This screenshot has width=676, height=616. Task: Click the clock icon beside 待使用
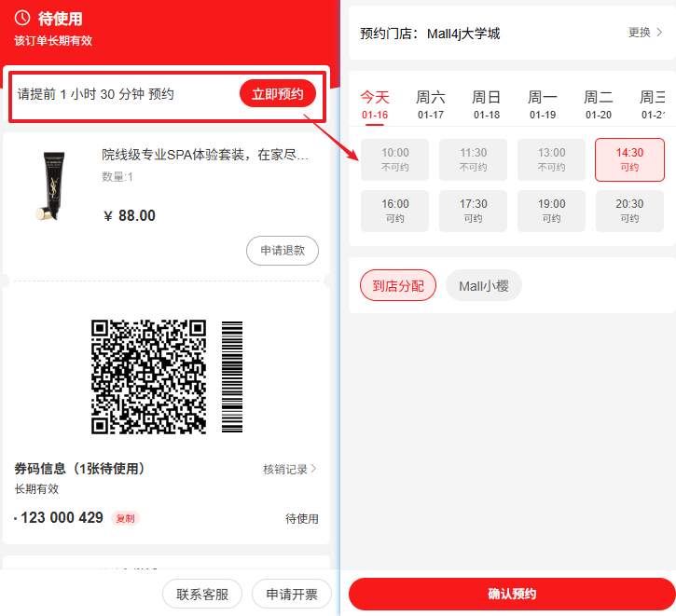click(x=22, y=18)
